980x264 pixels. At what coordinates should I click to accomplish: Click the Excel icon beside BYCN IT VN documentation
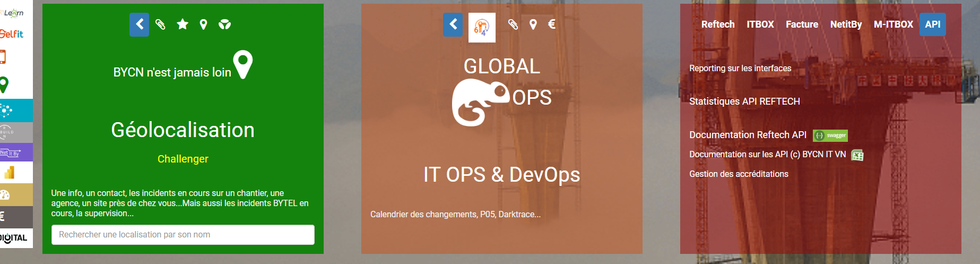click(857, 155)
